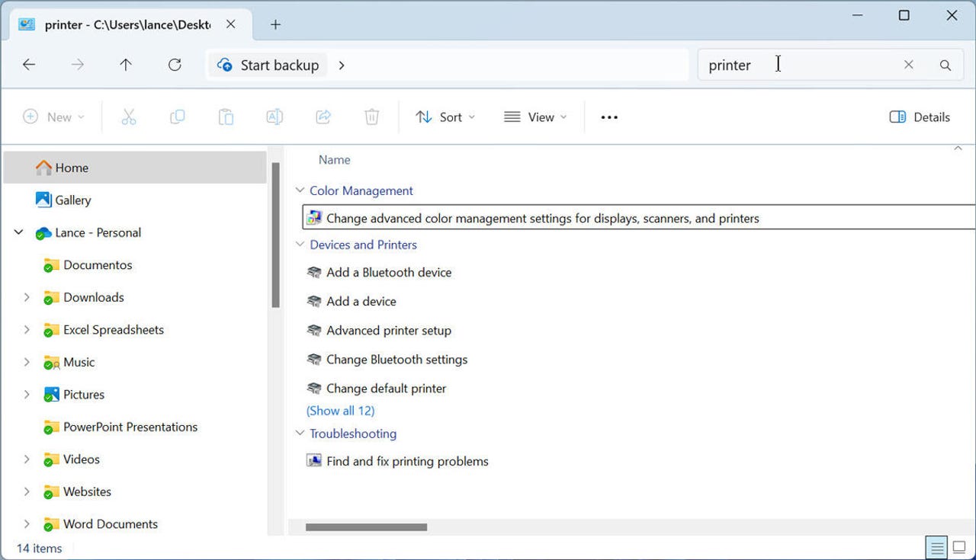The width and height of the screenshot is (976, 560).
Task: Expand the Downloads folder node
Action: coord(27,297)
